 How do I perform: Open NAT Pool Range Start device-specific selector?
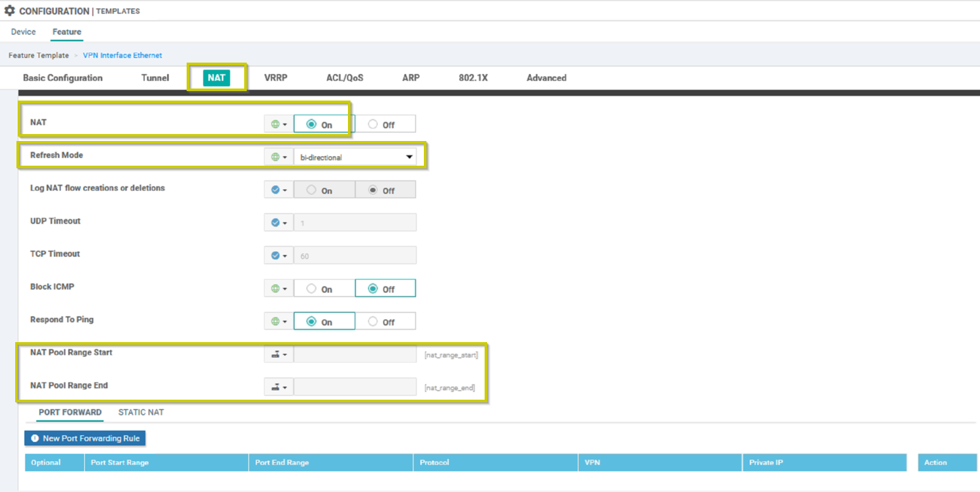(278, 354)
